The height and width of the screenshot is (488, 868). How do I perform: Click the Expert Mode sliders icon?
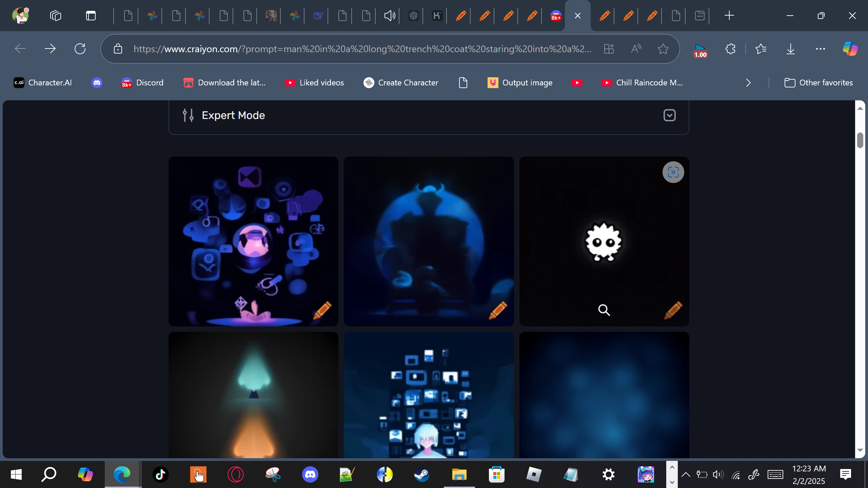[x=188, y=115]
